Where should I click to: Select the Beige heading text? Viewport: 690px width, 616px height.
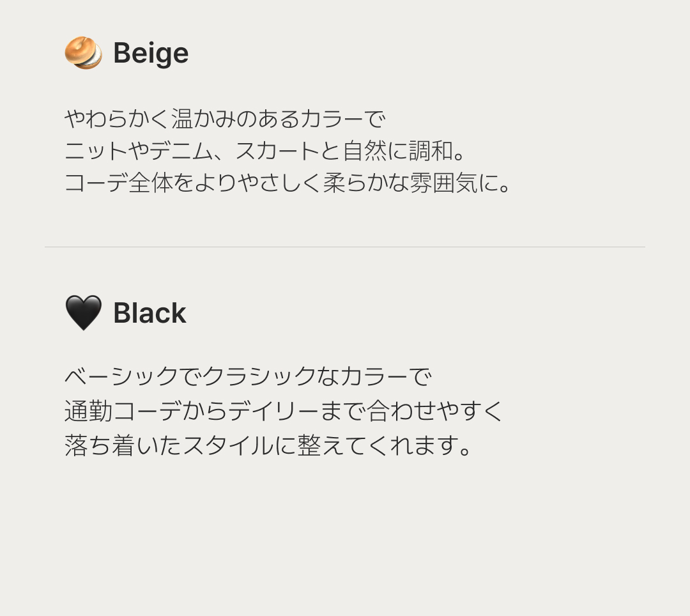point(151,53)
